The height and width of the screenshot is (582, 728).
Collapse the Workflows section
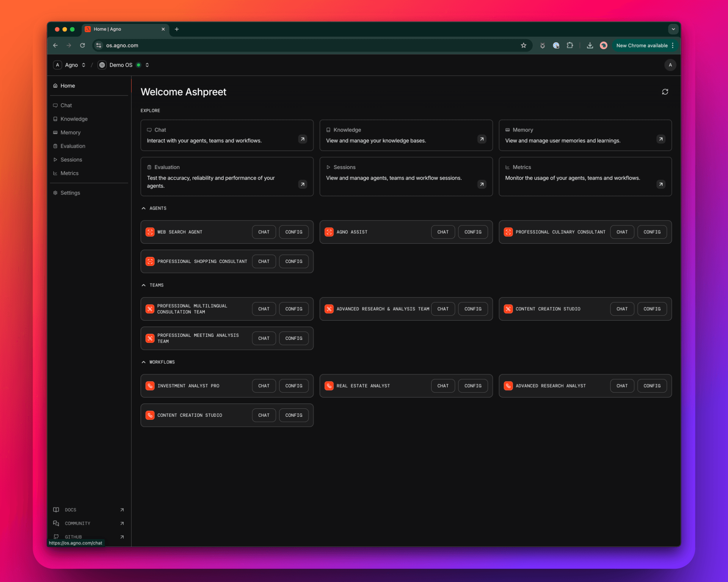coord(144,362)
